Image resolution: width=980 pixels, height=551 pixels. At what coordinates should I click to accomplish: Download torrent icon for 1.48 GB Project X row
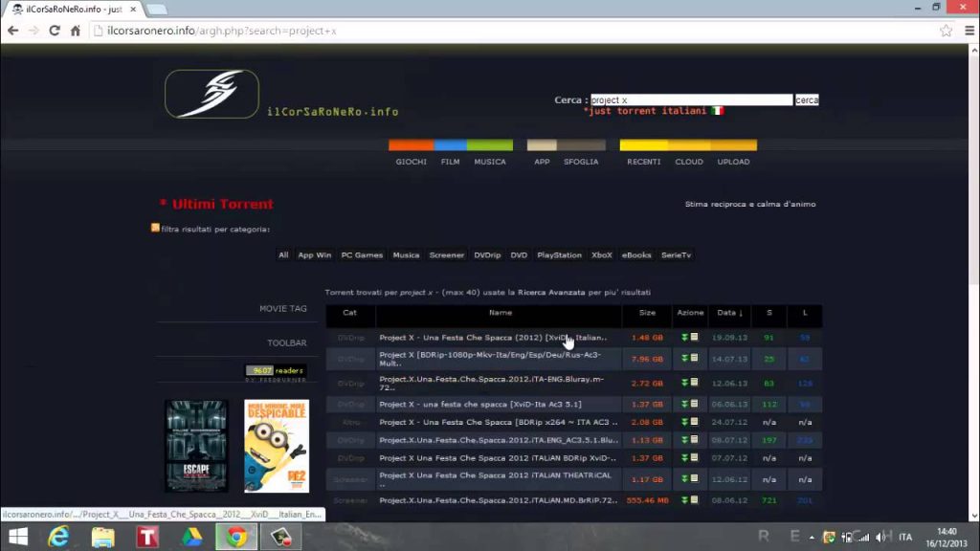point(684,338)
